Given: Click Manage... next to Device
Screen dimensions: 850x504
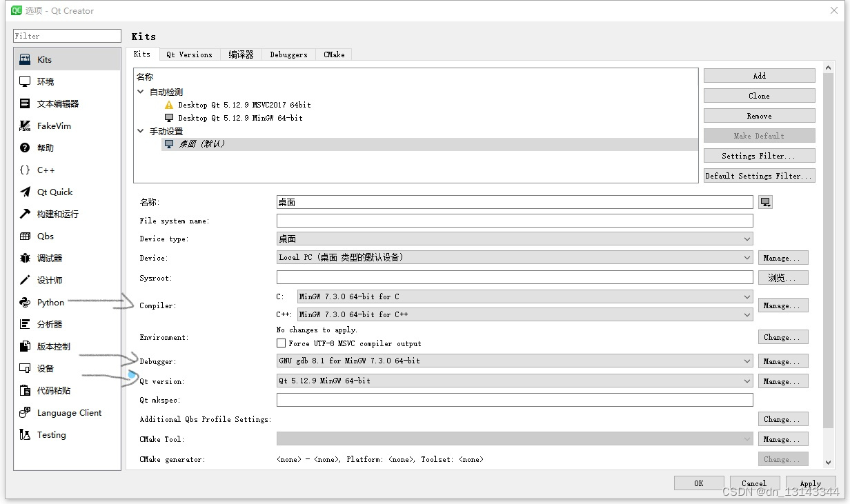Looking at the screenshot, I should point(783,258).
